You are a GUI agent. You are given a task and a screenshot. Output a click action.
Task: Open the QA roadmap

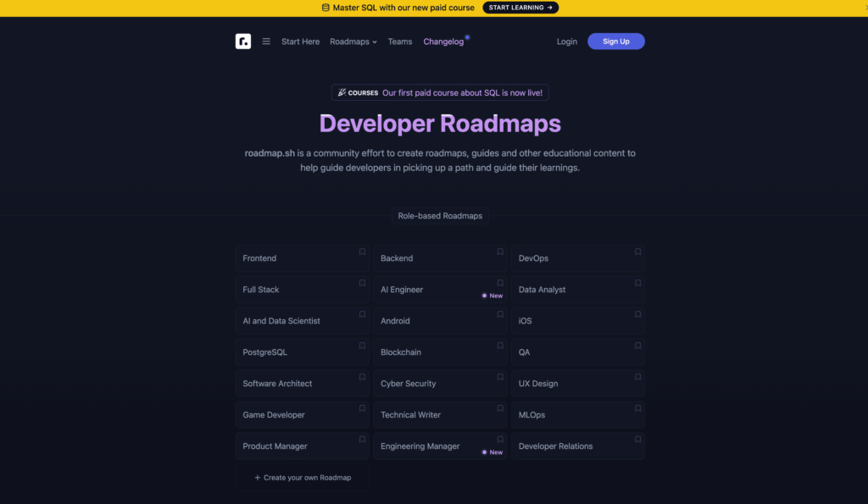(x=578, y=352)
